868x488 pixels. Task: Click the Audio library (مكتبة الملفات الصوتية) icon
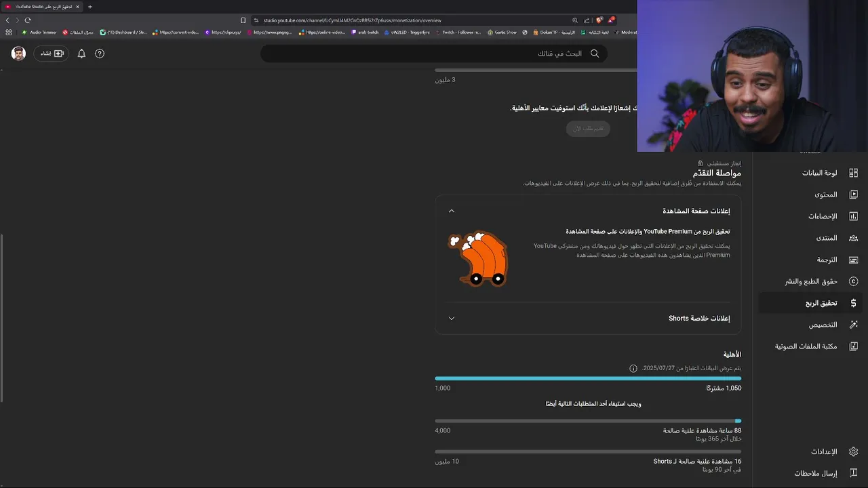(853, 346)
